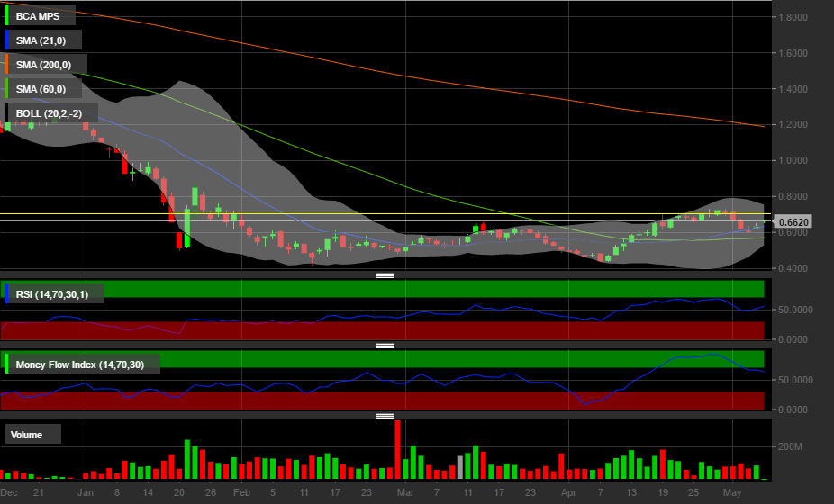The image size is (834, 504).
Task: Click the Apr date axis label
Action: [x=568, y=492]
